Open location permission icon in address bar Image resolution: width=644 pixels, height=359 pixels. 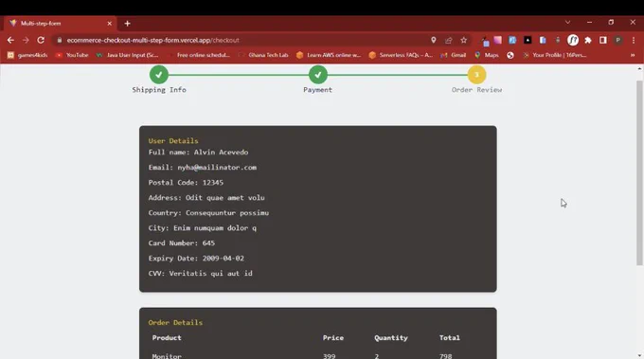(x=434, y=40)
